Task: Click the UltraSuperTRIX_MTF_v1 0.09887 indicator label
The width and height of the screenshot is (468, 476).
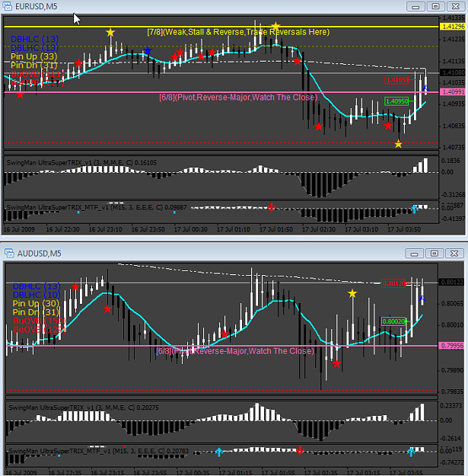Action: pos(97,207)
